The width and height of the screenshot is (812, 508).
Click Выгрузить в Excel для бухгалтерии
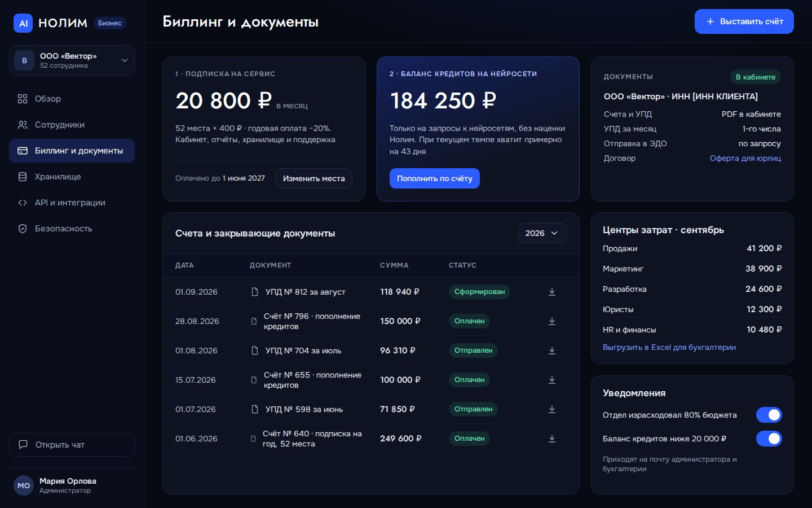pyautogui.click(x=669, y=347)
